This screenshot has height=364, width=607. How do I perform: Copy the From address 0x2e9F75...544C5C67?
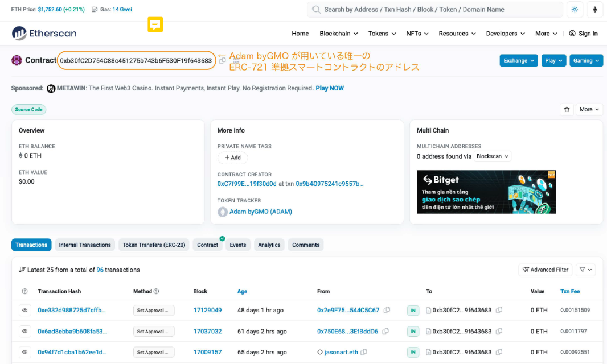[x=387, y=310]
